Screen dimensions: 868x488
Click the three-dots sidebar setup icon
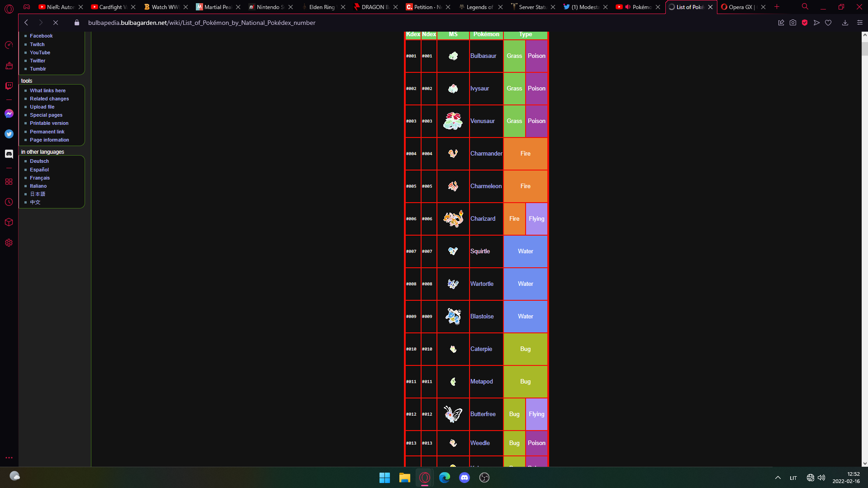pyautogui.click(x=9, y=458)
